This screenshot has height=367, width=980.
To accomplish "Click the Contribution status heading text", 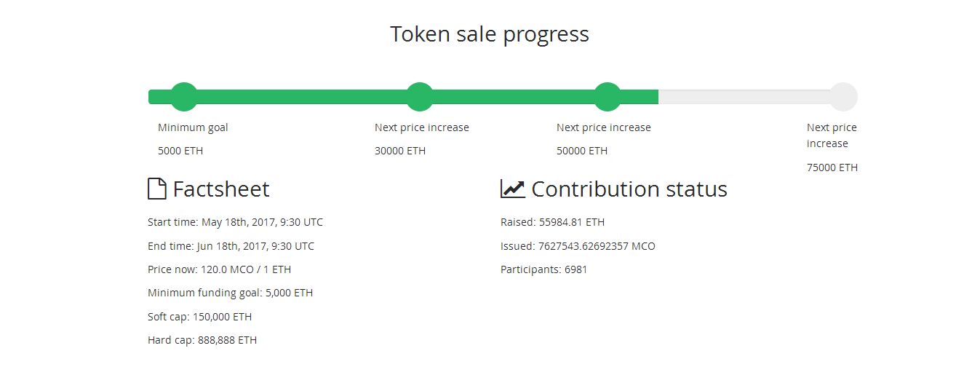I will click(x=629, y=189).
